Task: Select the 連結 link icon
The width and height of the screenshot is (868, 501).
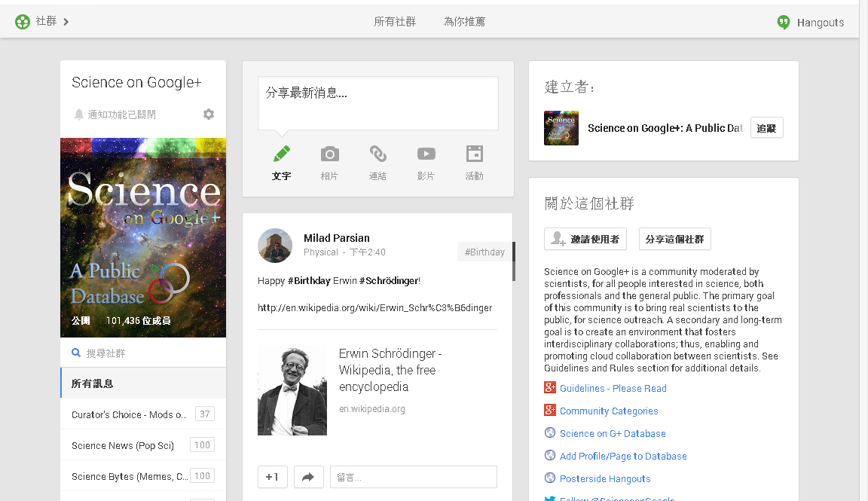Action: pos(378,154)
